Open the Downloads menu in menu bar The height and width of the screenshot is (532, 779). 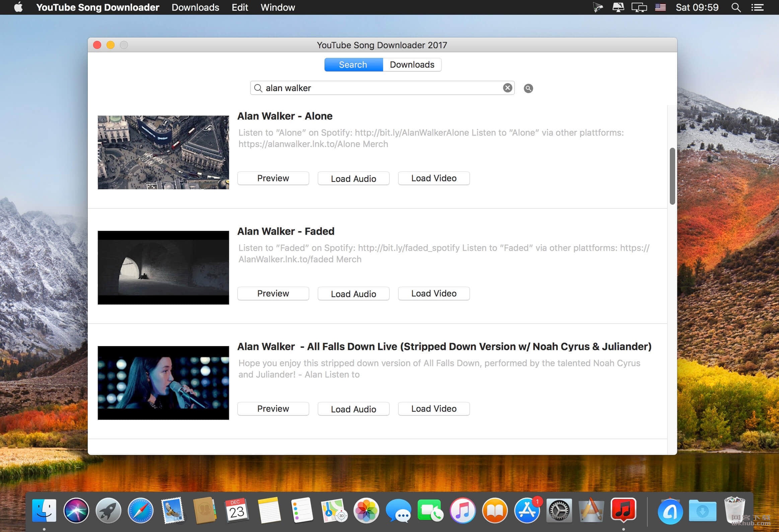(x=196, y=7)
